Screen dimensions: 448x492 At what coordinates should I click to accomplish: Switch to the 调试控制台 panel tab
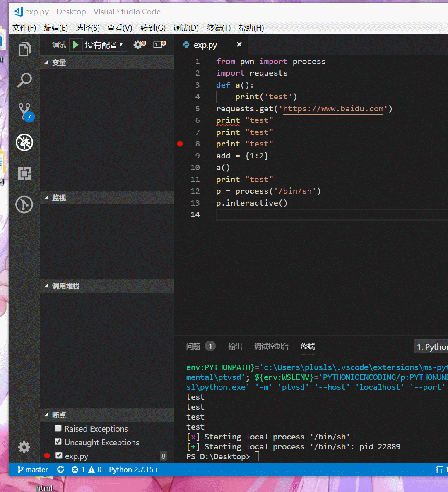click(x=271, y=346)
